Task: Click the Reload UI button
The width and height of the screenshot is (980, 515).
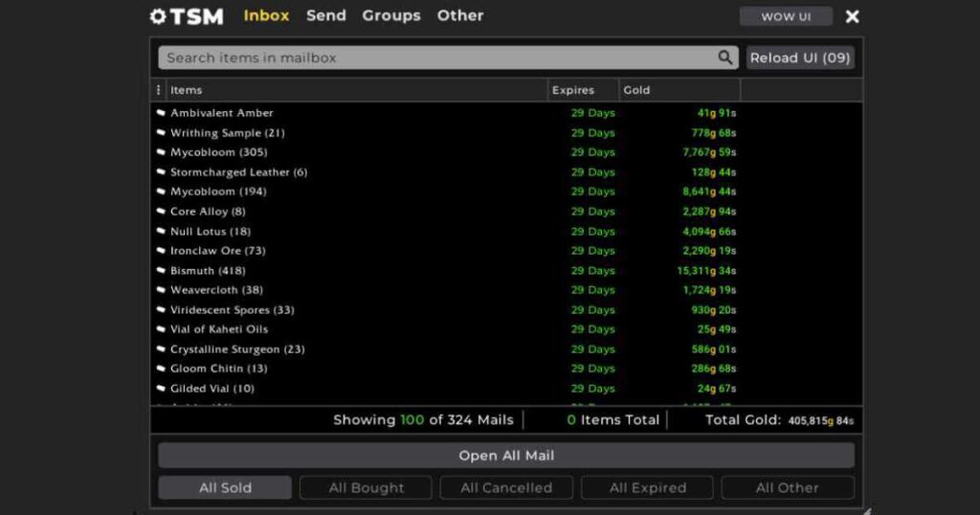Action: click(800, 57)
